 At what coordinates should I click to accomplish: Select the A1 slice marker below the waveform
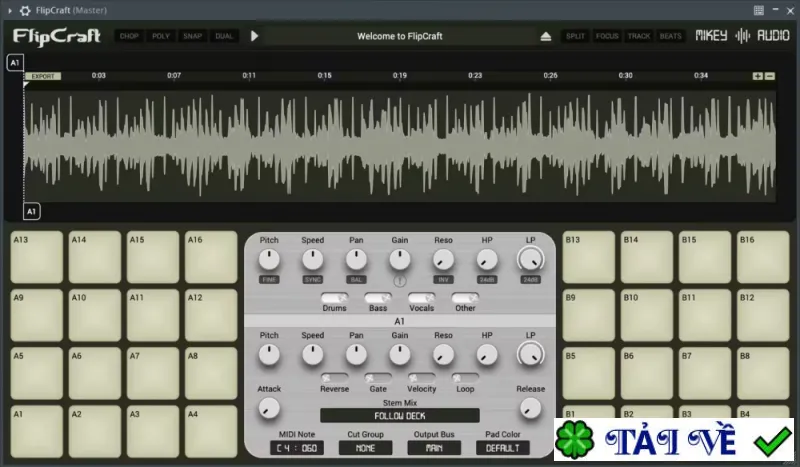[x=32, y=211]
